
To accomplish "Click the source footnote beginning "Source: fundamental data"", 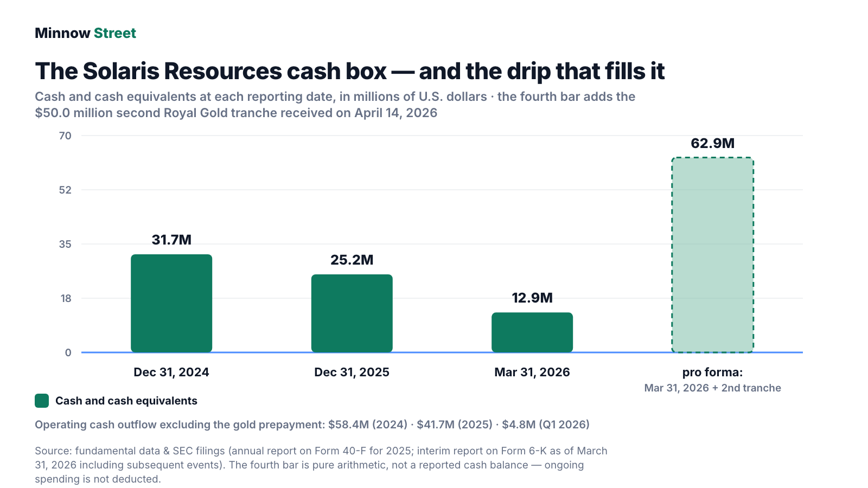I will click(x=321, y=465).
